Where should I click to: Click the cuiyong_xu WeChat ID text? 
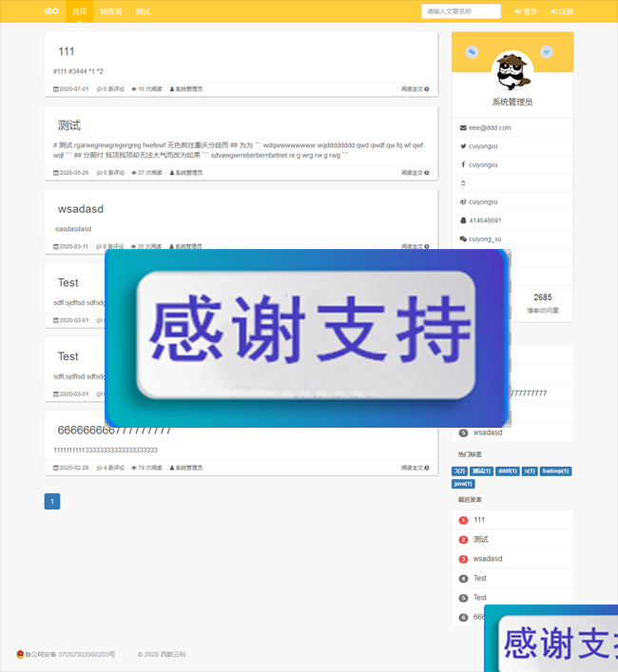[x=485, y=240]
